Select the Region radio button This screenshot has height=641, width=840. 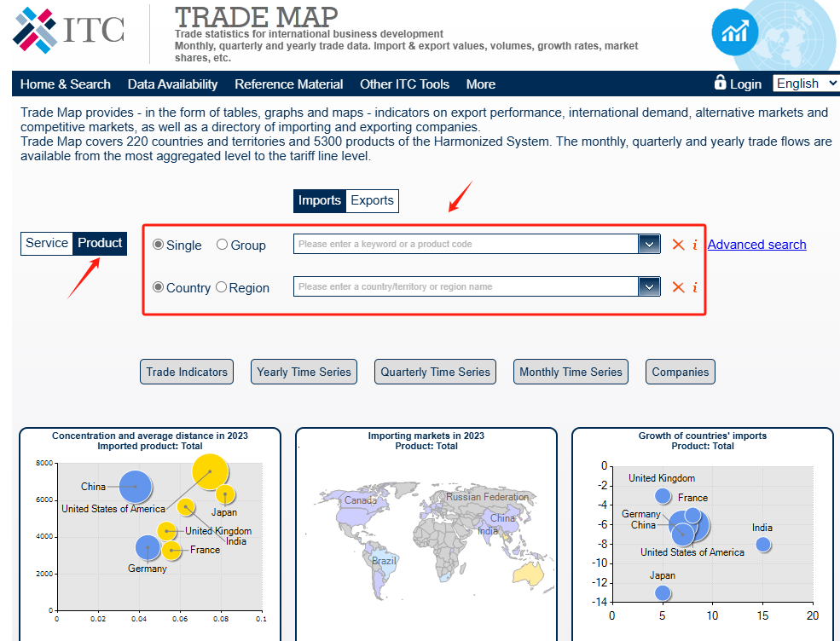point(222,287)
